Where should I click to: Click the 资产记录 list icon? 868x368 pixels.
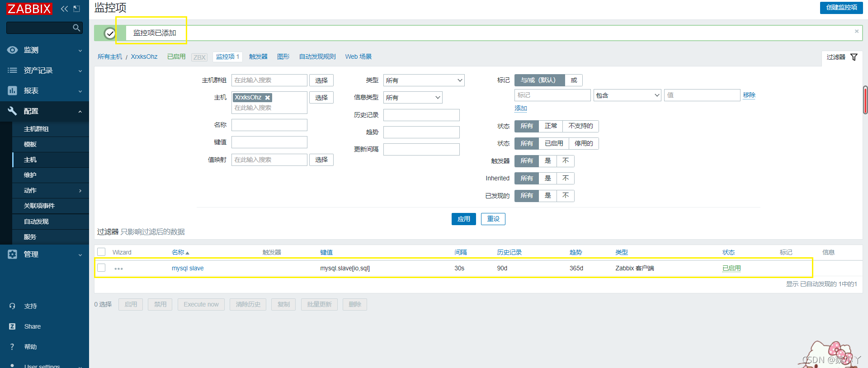pos(13,70)
